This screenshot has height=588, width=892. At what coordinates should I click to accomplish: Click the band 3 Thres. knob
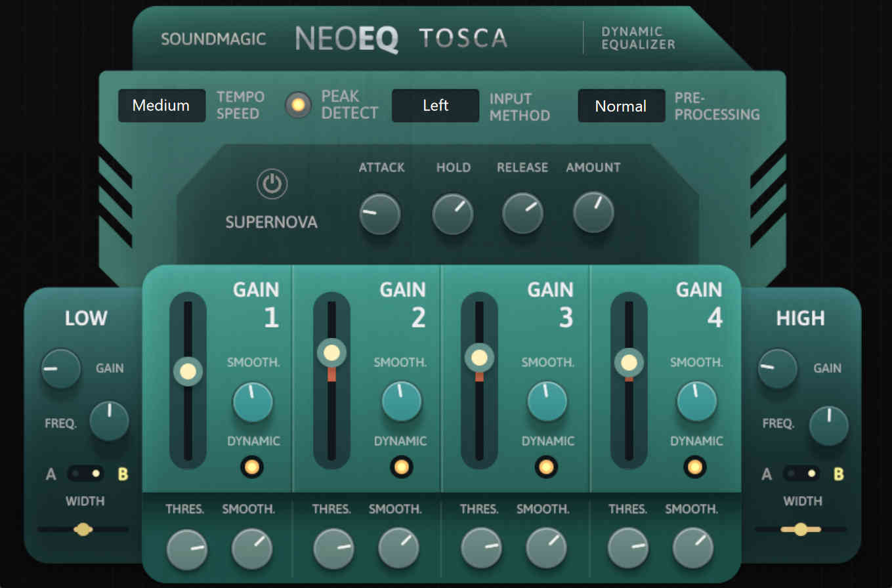[x=481, y=549]
